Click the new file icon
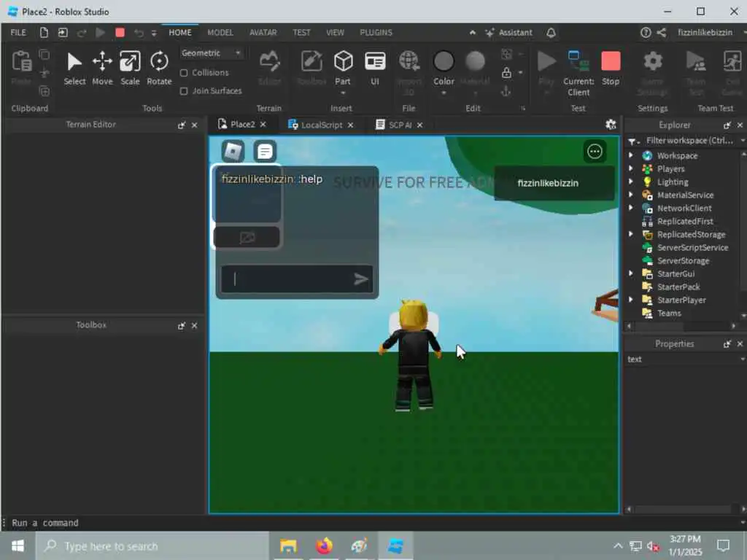The image size is (747, 560). [x=44, y=32]
